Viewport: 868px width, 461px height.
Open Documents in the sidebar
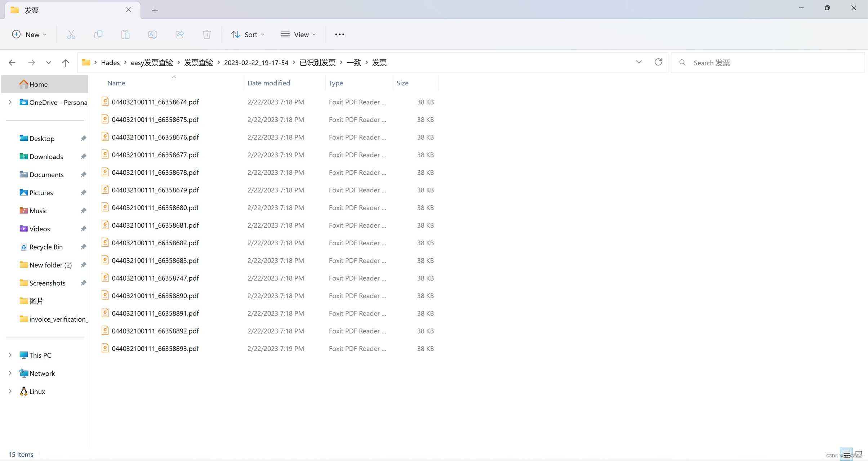point(46,174)
